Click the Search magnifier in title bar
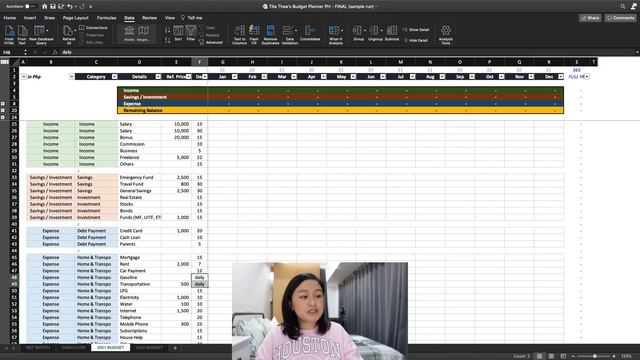The image size is (640, 360). (x=623, y=7)
